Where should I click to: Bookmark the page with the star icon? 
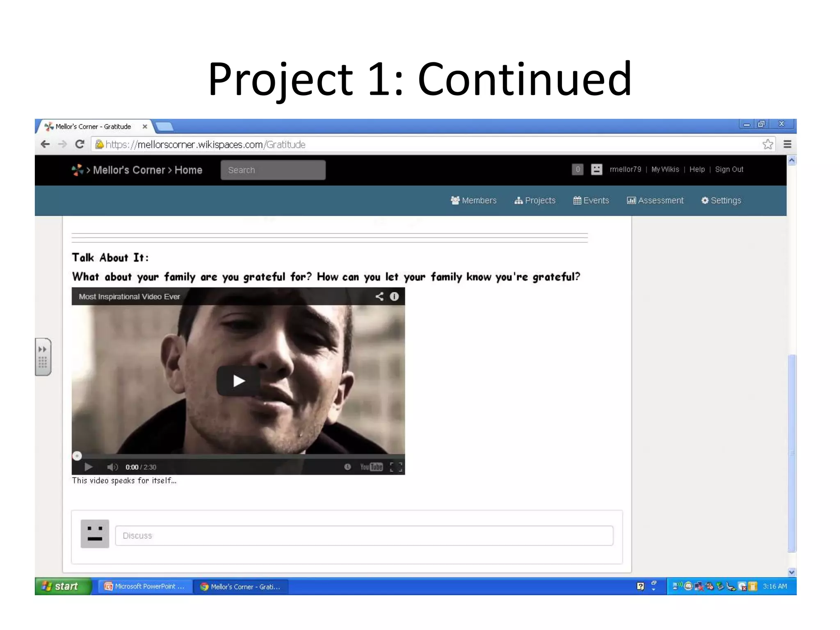(767, 144)
